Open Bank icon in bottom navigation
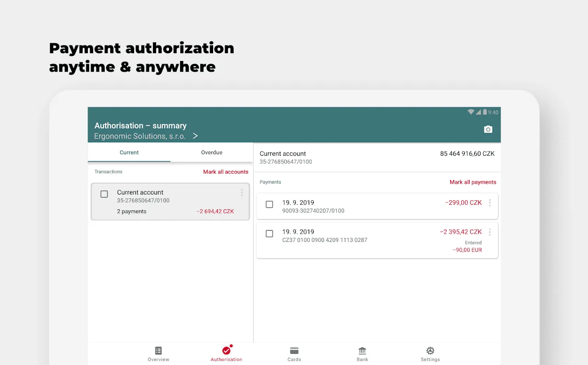The width and height of the screenshot is (588, 365). click(x=362, y=351)
